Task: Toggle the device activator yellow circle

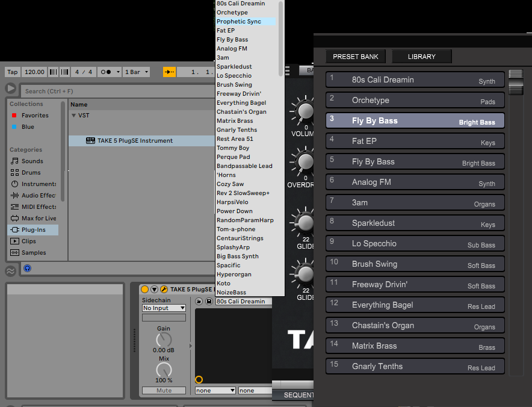Action: coord(144,290)
